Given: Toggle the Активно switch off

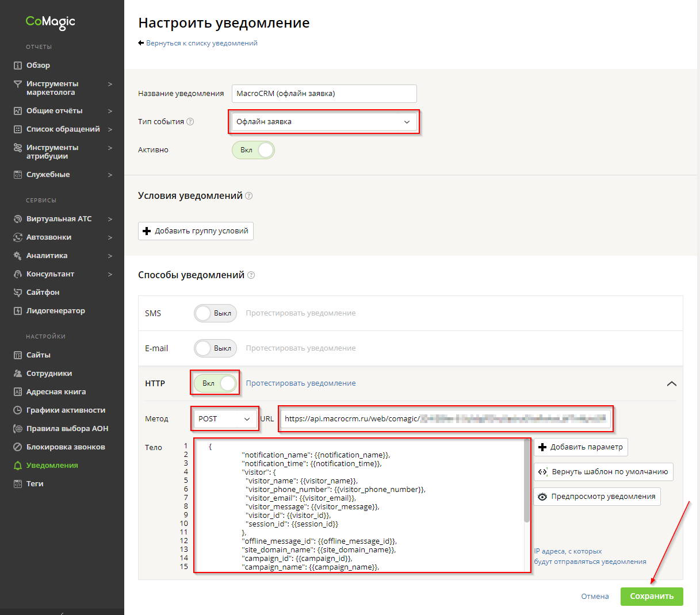Looking at the screenshot, I should coord(253,150).
